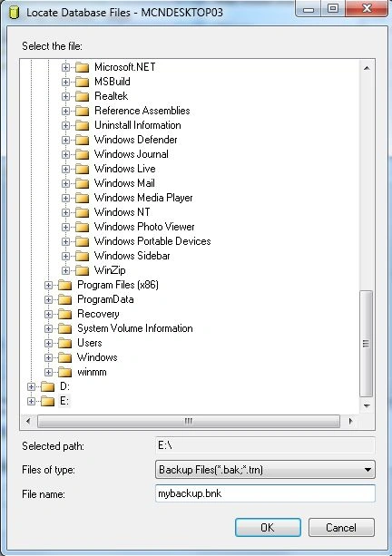Minimize the Locate Database Files window
The image size is (392, 556).
[309, 9]
